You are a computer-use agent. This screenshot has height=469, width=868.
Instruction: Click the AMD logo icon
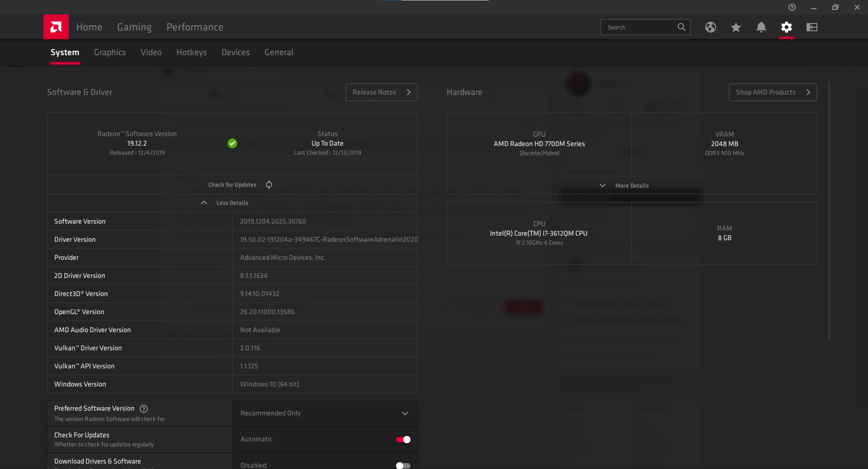tap(56, 27)
